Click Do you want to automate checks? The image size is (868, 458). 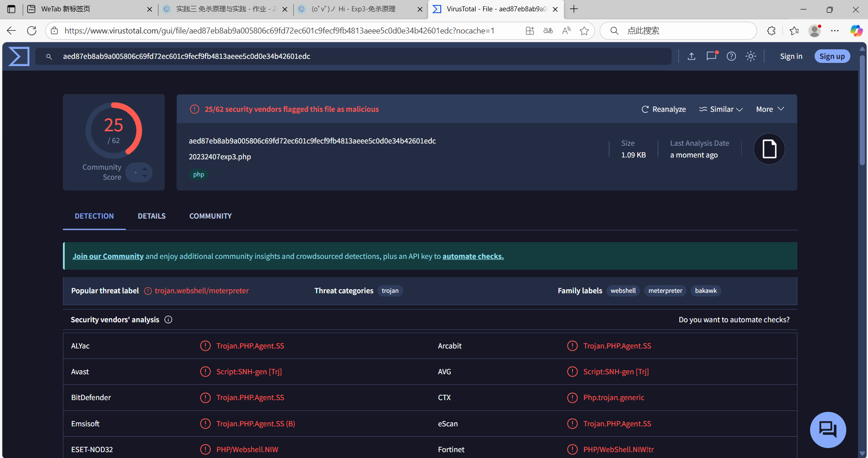(x=734, y=320)
